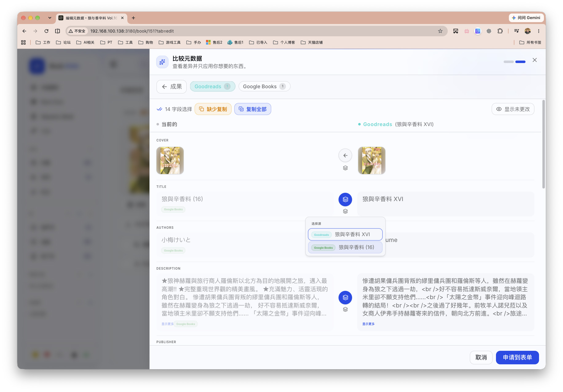Toggle the blue description source button
This screenshot has height=392, width=563.
pos(345,298)
